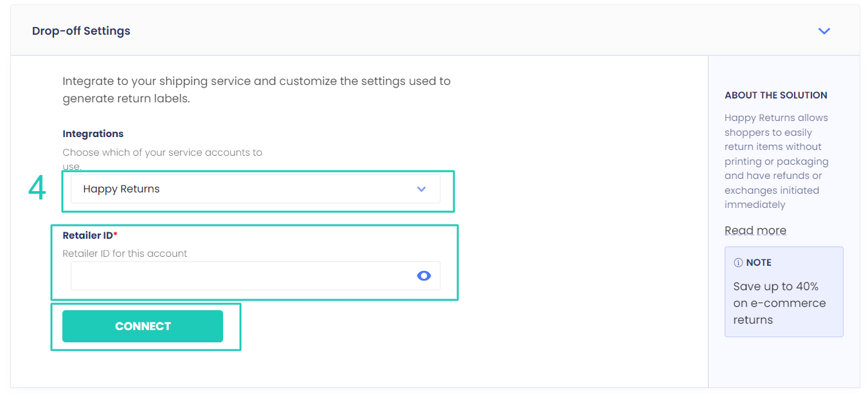Click the 'Integrate to your shipping service' description
868x399 pixels.
(257, 90)
